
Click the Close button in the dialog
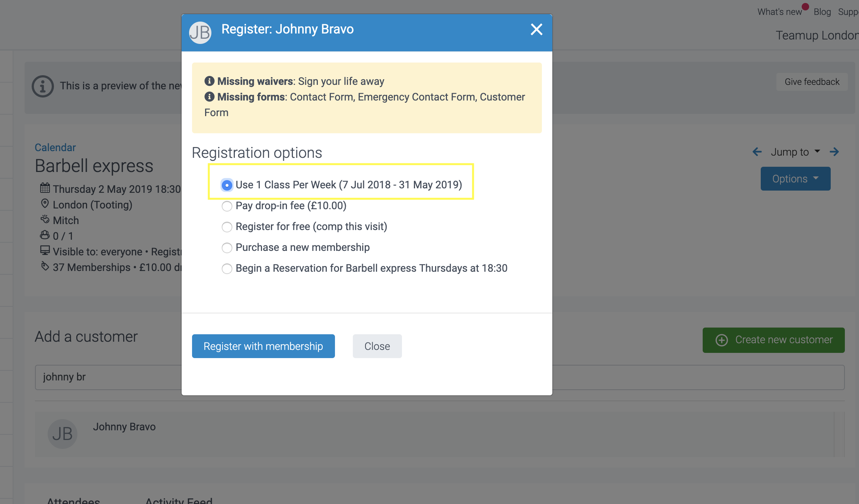pos(377,346)
